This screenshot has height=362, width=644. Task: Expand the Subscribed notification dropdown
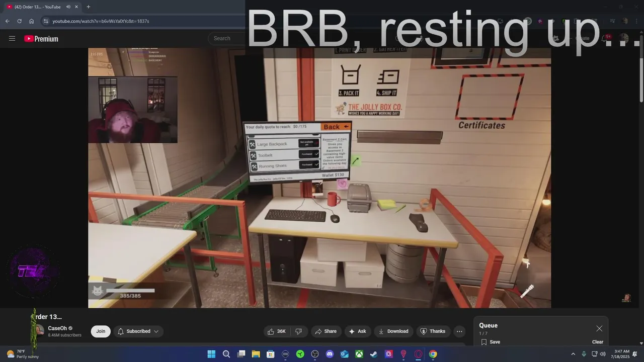click(x=138, y=331)
